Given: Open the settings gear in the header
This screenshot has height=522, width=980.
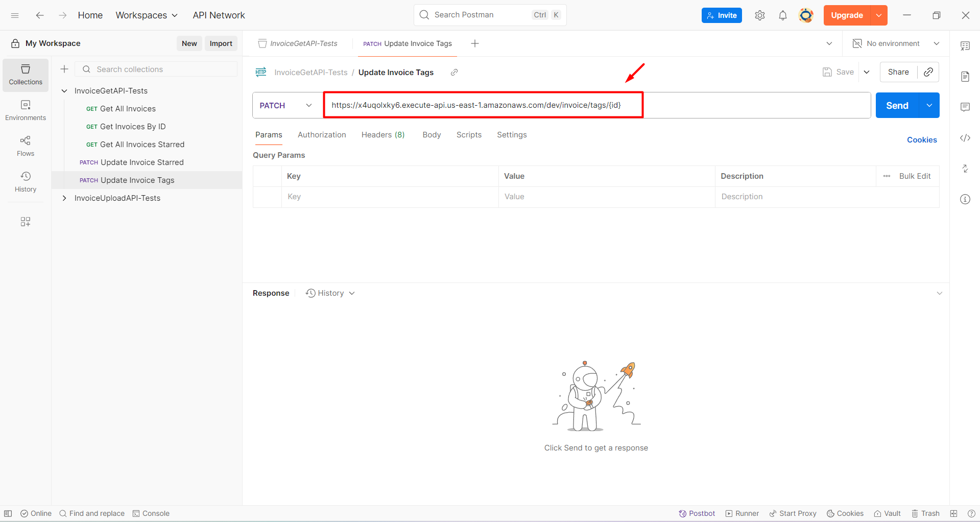Looking at the screenshot, I should 759,15.
